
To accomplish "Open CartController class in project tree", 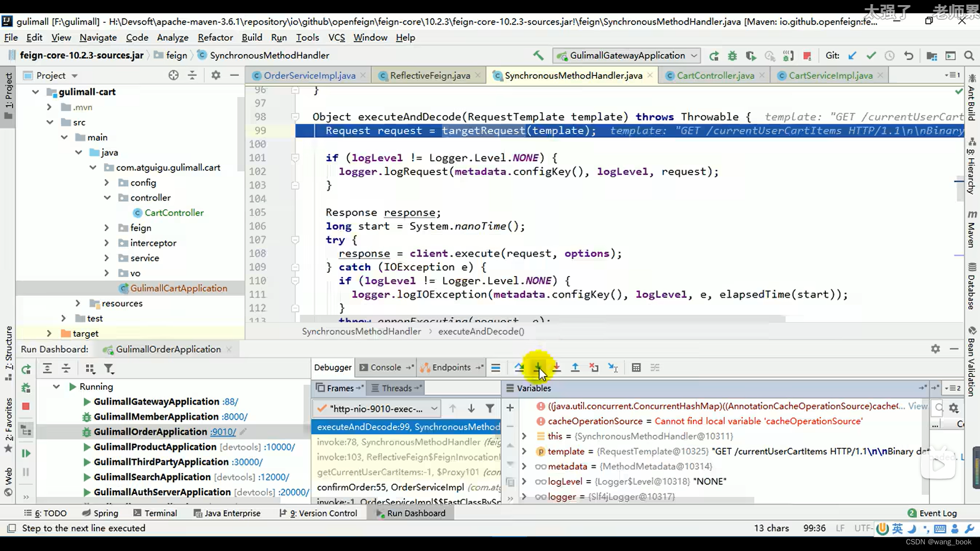I will click(174, 213).
